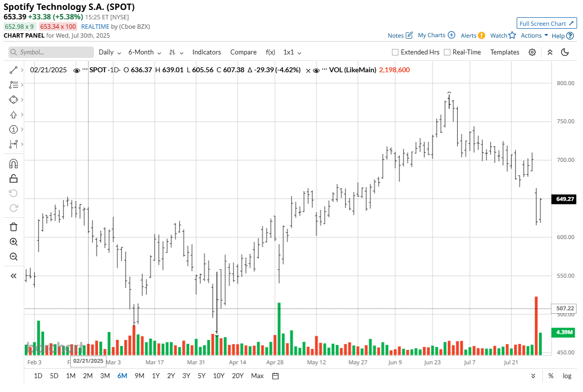Image resolution: width=583 pixels, height=392 pixels.
Task: Enable the Extended Hrs checkbox
Action: pos(395,52)
